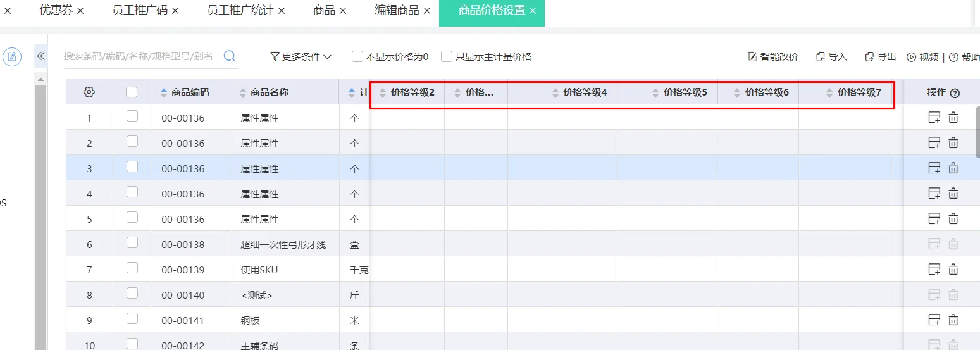Viewport: 980px width, 350px height.
Task: Expand the 更多条件 filter dropdown
Action: click(x=301, y=56)
